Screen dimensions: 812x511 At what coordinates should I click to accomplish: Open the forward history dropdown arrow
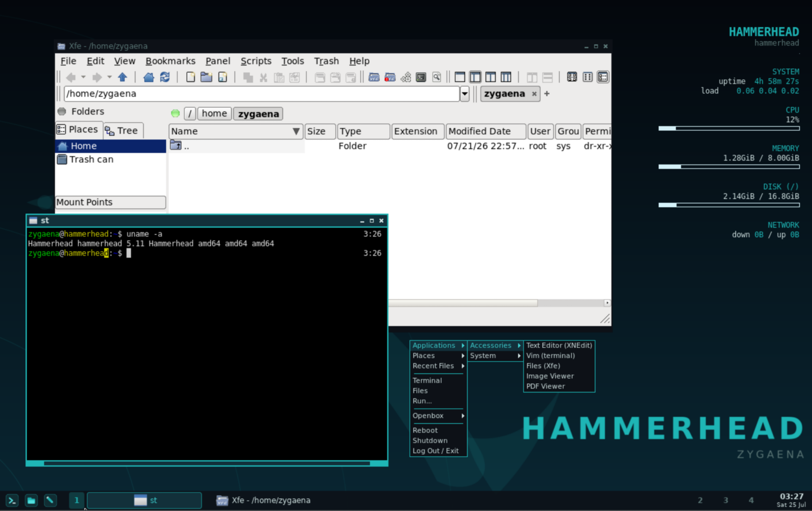[x=109, y=77]
